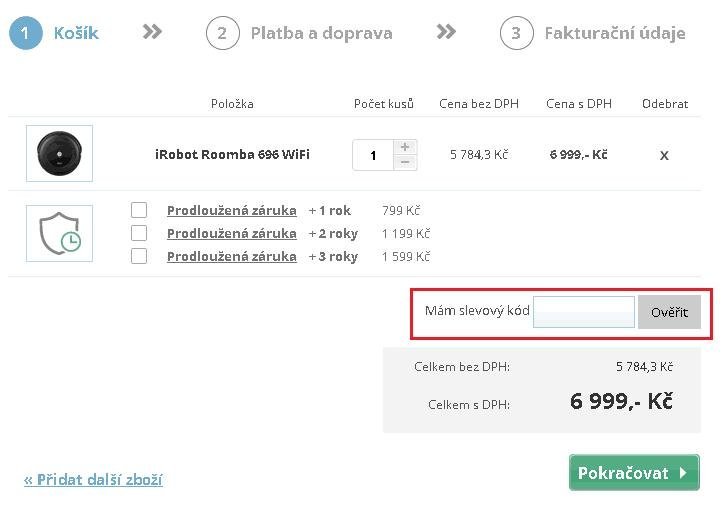724x513 pixels.
Task: Tick the +3 roky warranty checkbox
Action: tap(139, 256)
